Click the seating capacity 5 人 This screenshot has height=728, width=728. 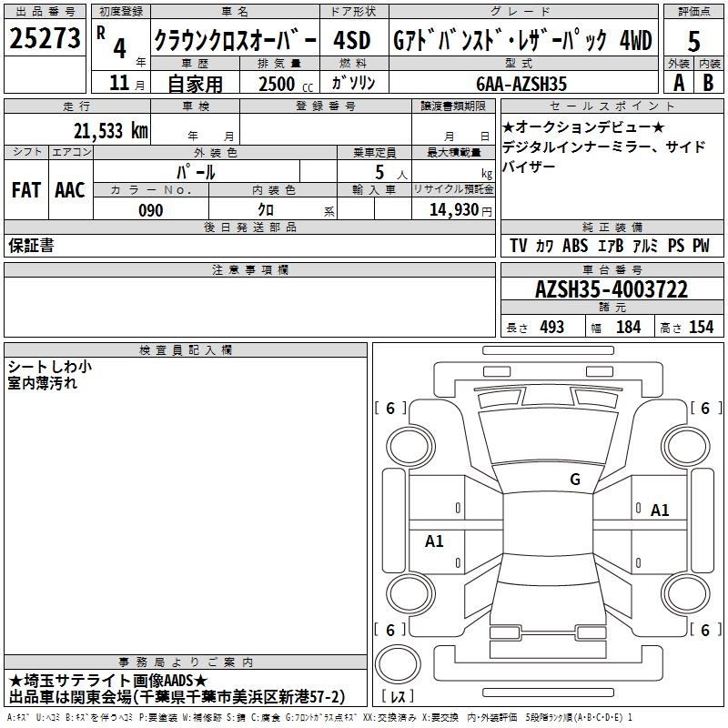pyautogui.click(x=391, y=173)
